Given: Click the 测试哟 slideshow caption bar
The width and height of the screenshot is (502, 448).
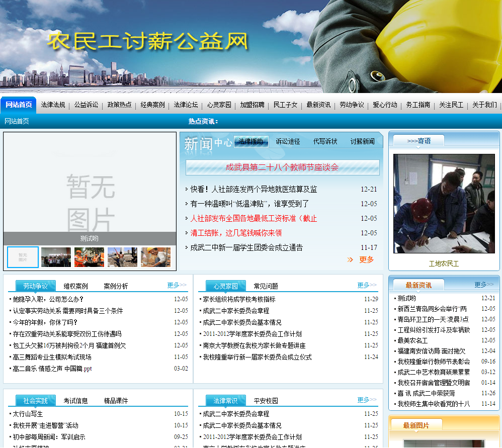Looking at the screenshot, I should pos(90,238).
